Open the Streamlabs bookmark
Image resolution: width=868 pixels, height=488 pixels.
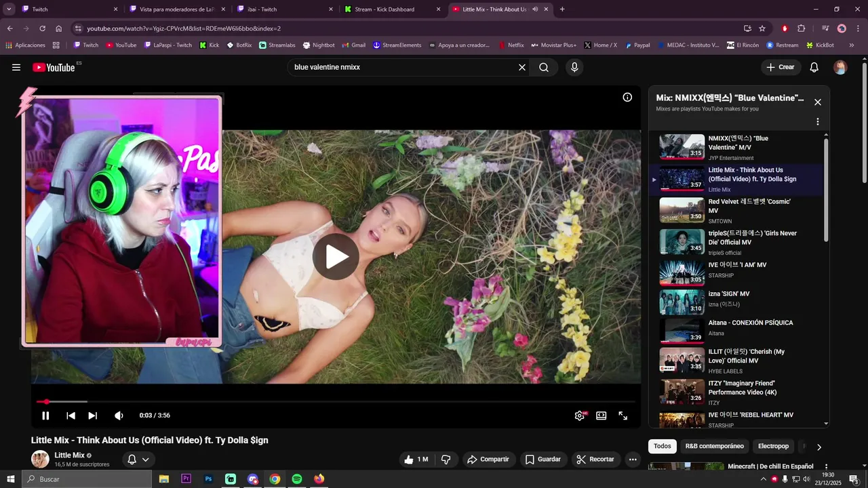point(277,45)
